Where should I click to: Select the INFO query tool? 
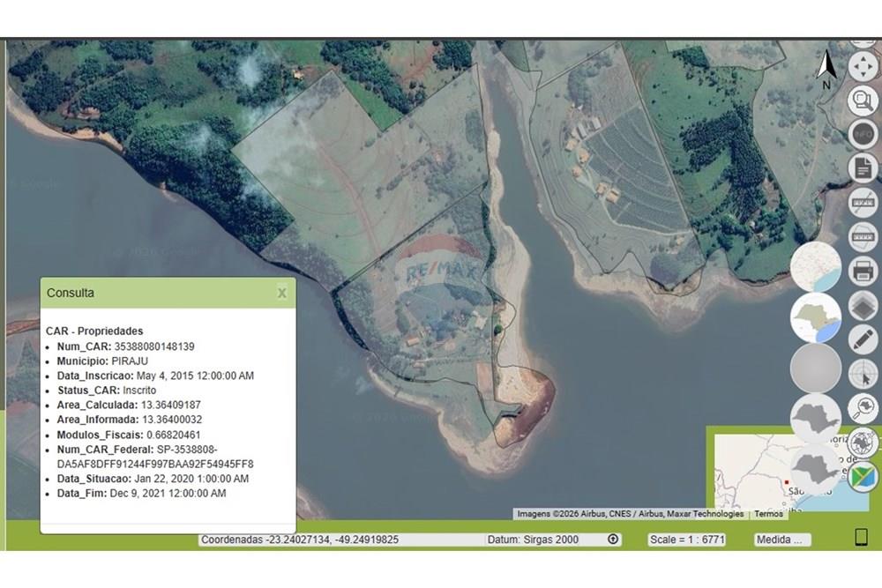pyautogui.click(x=863, y=135)
